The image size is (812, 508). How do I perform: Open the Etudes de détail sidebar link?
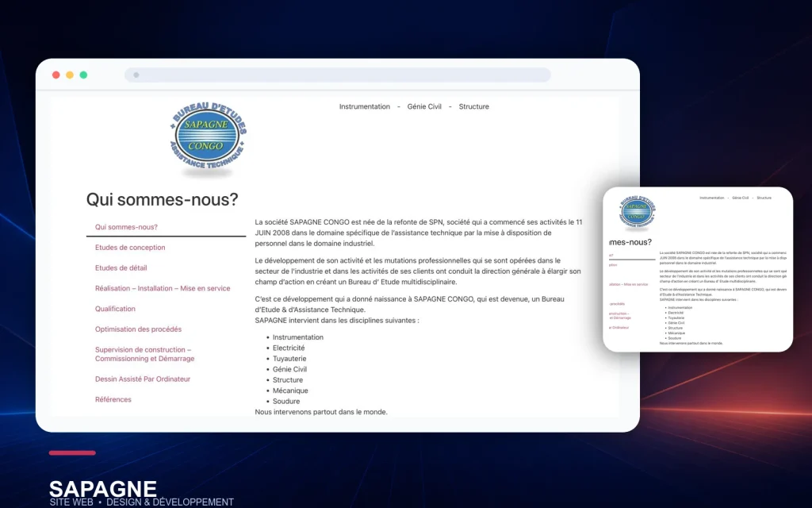click(121, 268)
